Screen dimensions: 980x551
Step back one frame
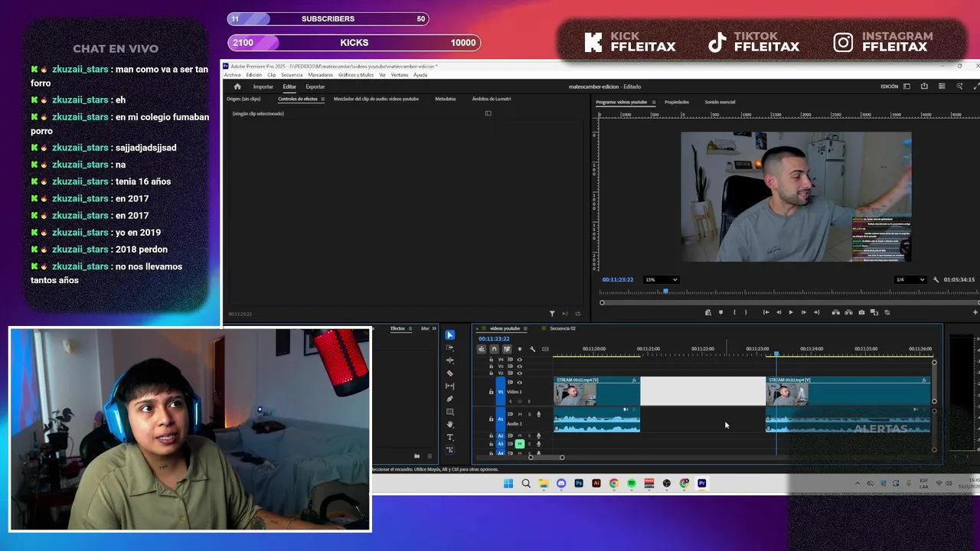(x=779, y=312)
